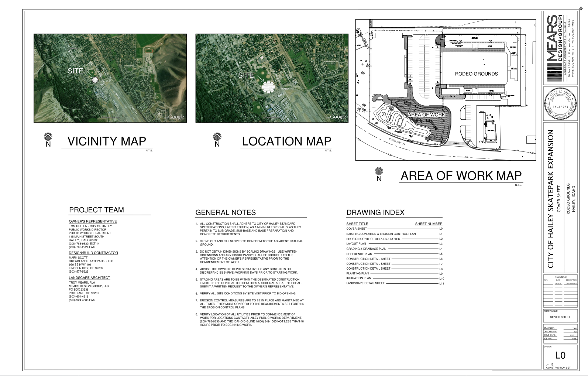Select the REFERENCE PLAN L5 row
The height and width of the screenshot is (376, 588).
coord(394,254)
